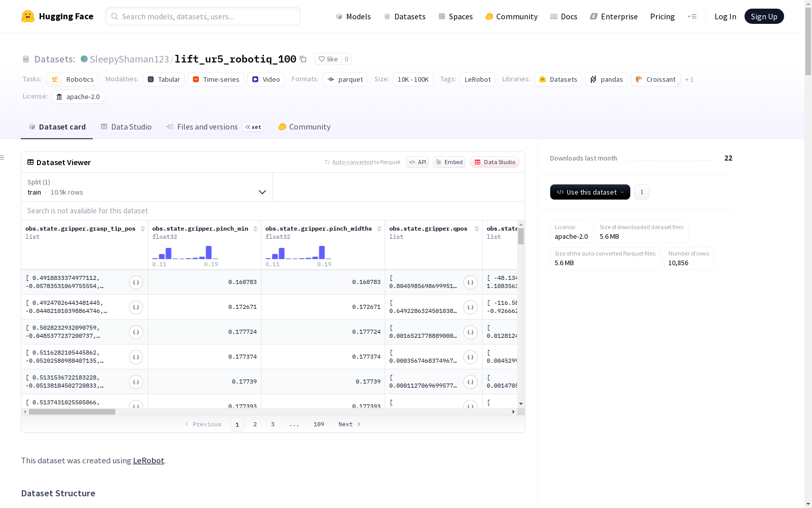
Task: Expand JSON for grasp_tip_pos 0.5028232932090759 cell
Action: click(136, 332)
